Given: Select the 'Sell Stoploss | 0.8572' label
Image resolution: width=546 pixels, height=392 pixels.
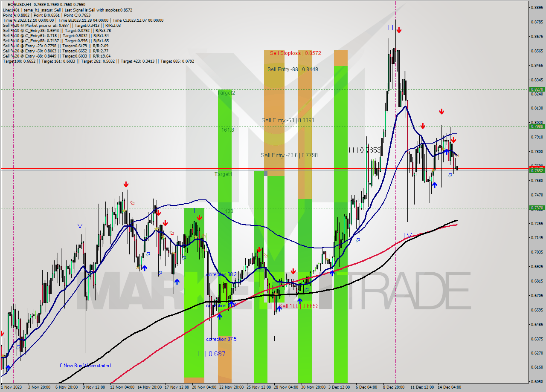Looking at the screenshot, I should [295, 53].
